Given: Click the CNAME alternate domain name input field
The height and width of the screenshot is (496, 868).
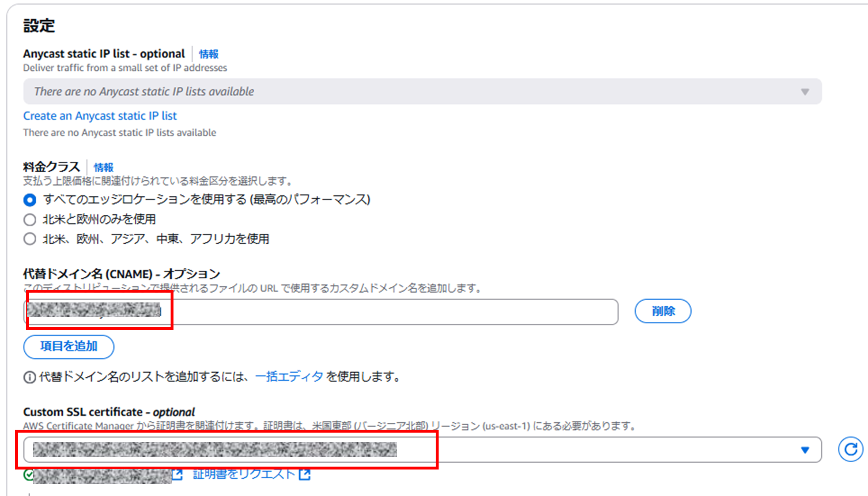Looking at the screenshot, I should (x=320, y=312).
